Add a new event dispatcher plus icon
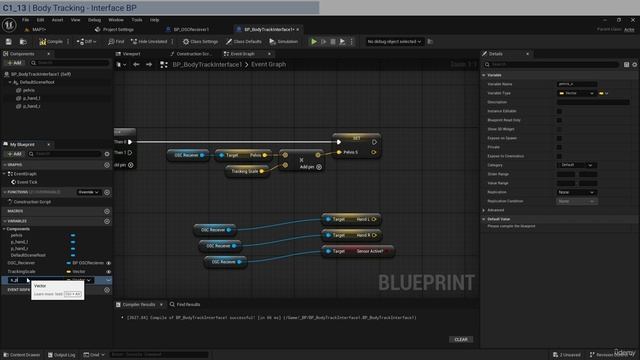 [x=107, y=290]
